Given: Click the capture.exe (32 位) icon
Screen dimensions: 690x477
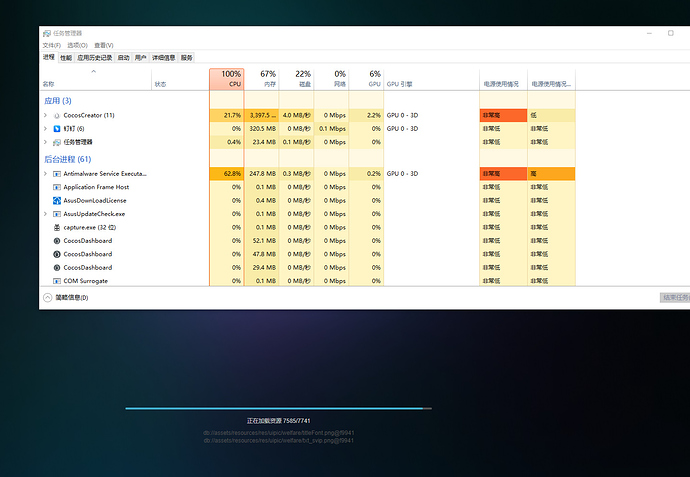Looking at the screenshot, I should click(x=57, y=227).
